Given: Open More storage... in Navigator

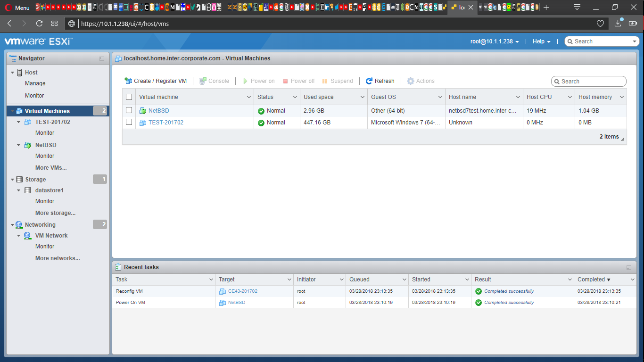Looking at the screenshot, I should click(x=55, y=213).
